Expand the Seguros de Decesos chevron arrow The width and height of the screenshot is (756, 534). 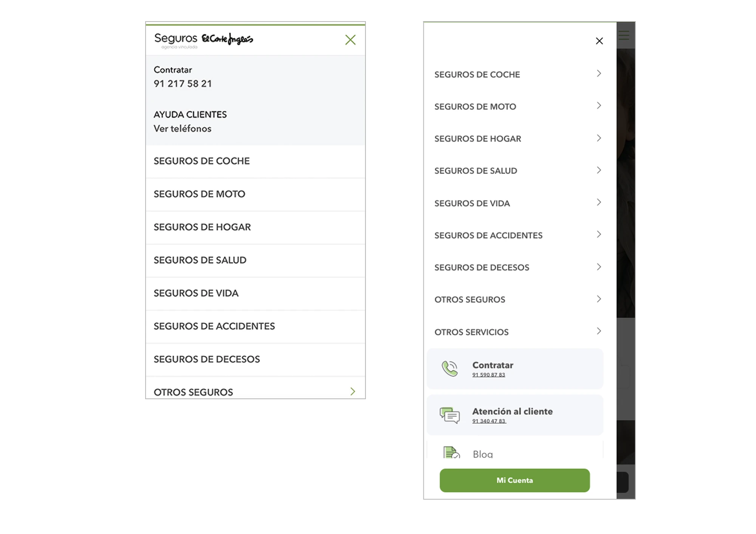tap(599, 267)
